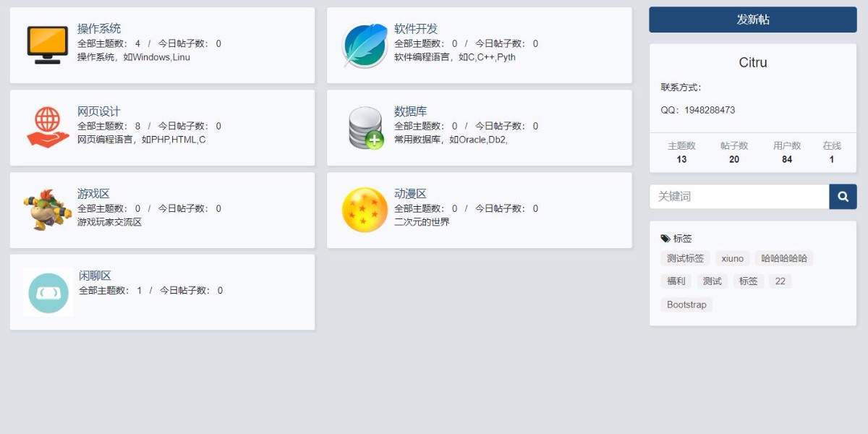Select the Bootstrap tag
The image size is (868, 434).
pos(686,305)
